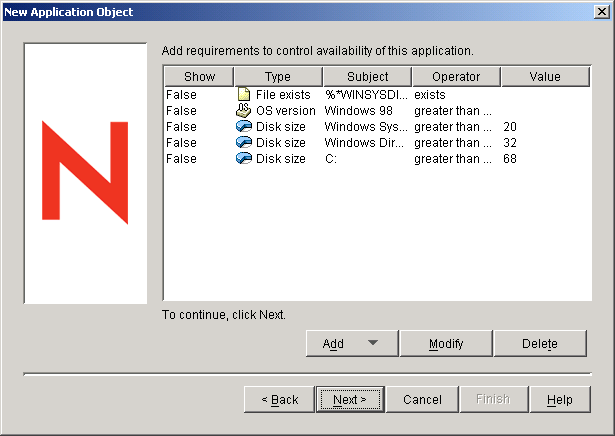Viewport: 615px width, 436px height.
Task: Click the red Novell N logo
Action: 84,172
